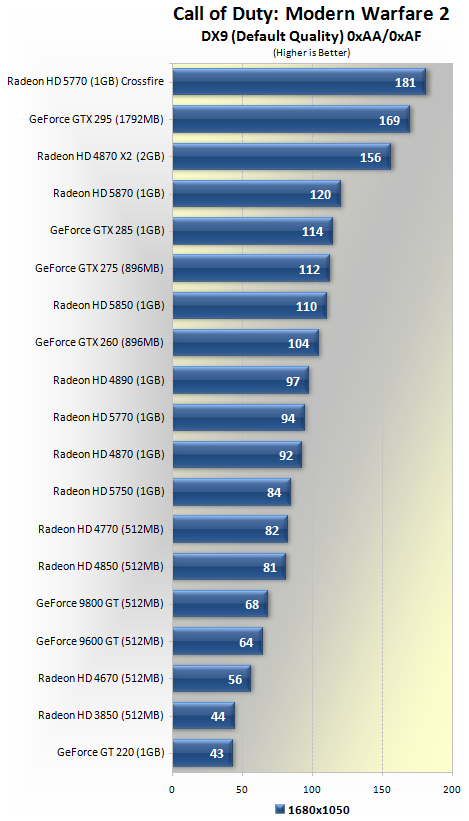Select the Radeon HD 4770 (512MB) label

point(101,529)
